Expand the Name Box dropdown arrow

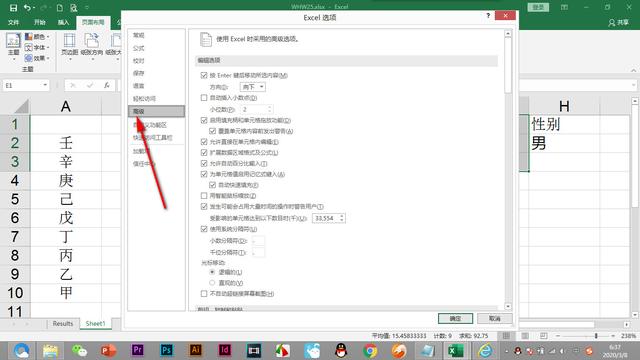pyautogui.click(x=45, y=85)
